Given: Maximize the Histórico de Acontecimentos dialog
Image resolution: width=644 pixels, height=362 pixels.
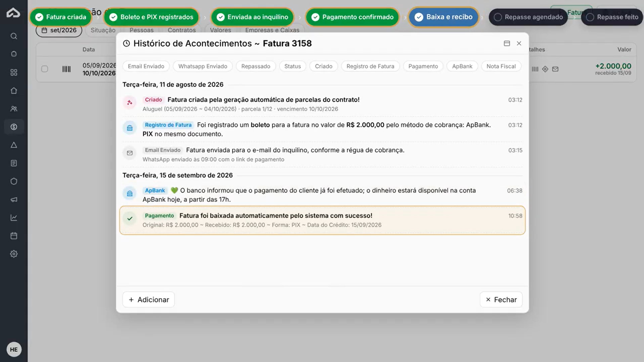Looking at the screenshot, I should coord(507,43).
